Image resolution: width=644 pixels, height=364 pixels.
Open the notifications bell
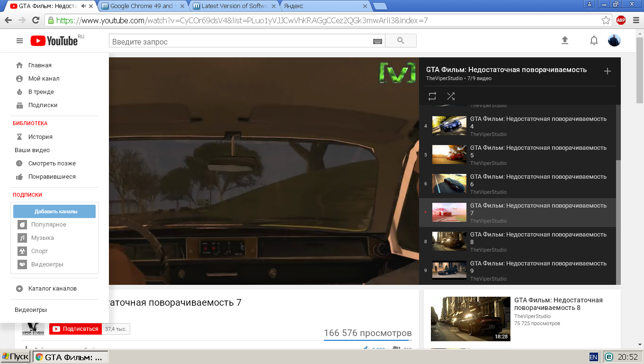pyautogui.click(x=594, y=41)
